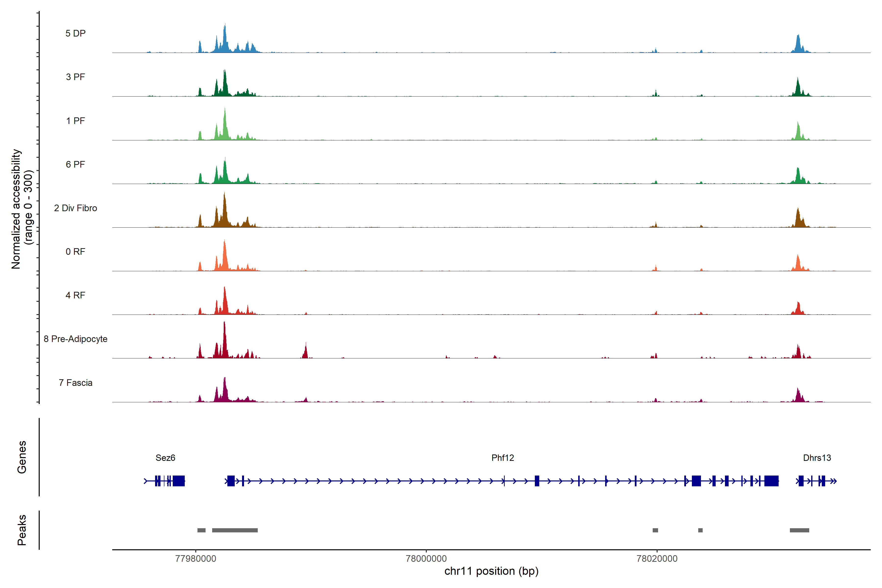This screenshot has height=588, width=882.
Task: Click the large last exon of Phf12
Action: point(771,481)
